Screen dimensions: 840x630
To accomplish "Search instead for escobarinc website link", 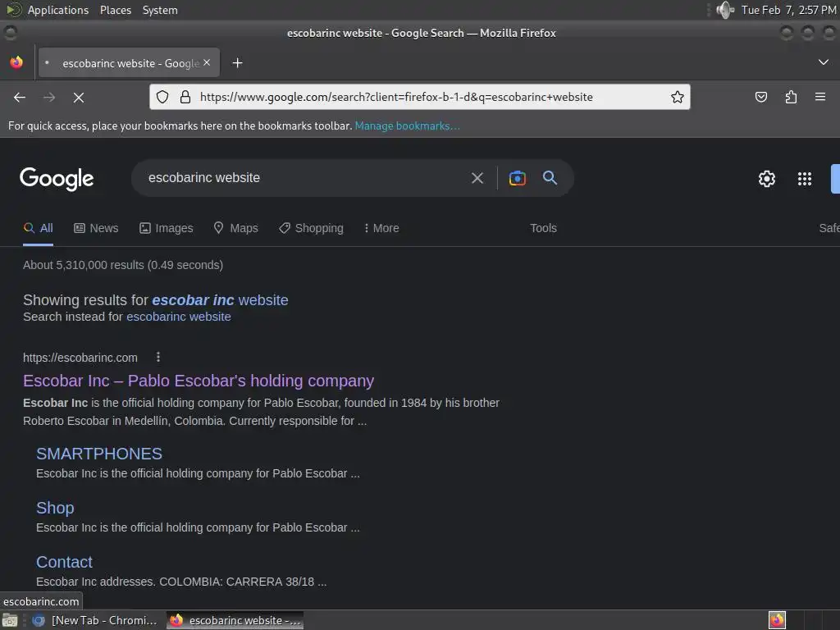I will (178, 317).
